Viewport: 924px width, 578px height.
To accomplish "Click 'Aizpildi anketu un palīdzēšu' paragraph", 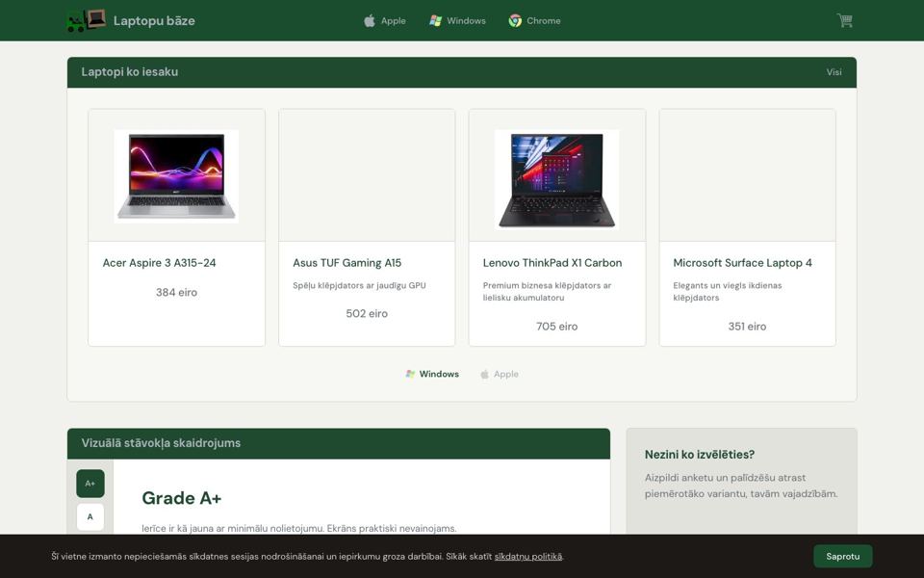I will click(x=741, y=486).
